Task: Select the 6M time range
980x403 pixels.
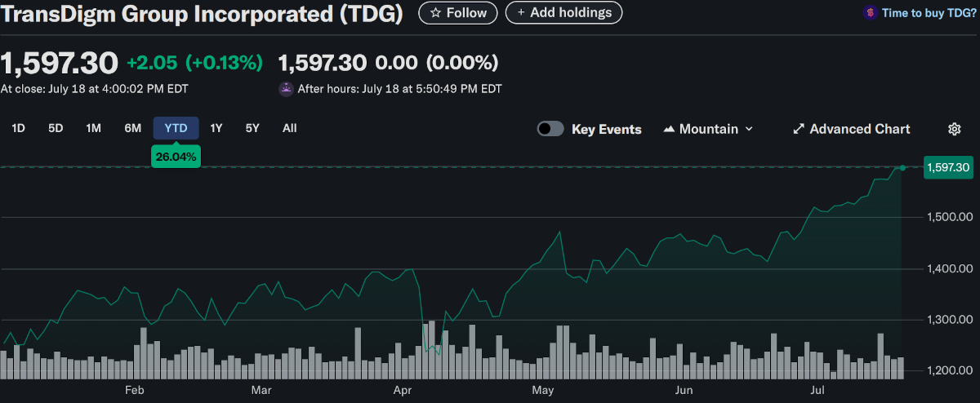Action: (132, 128)
